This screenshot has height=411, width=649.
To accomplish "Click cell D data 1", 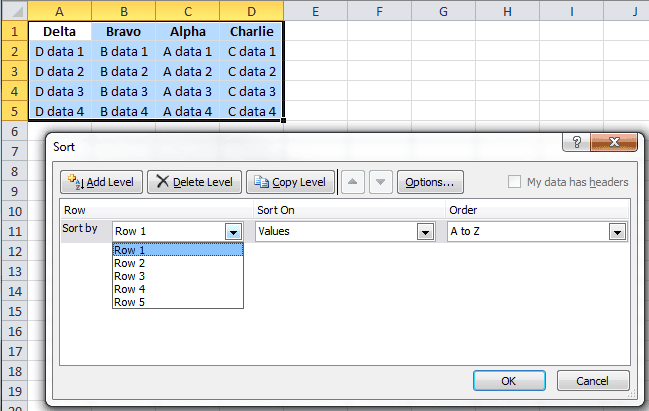I will click(x=60, y=51).
